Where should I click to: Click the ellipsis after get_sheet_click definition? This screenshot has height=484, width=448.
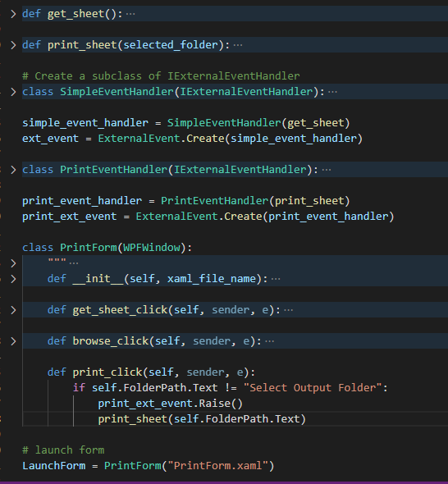click(x=288, y=310)
